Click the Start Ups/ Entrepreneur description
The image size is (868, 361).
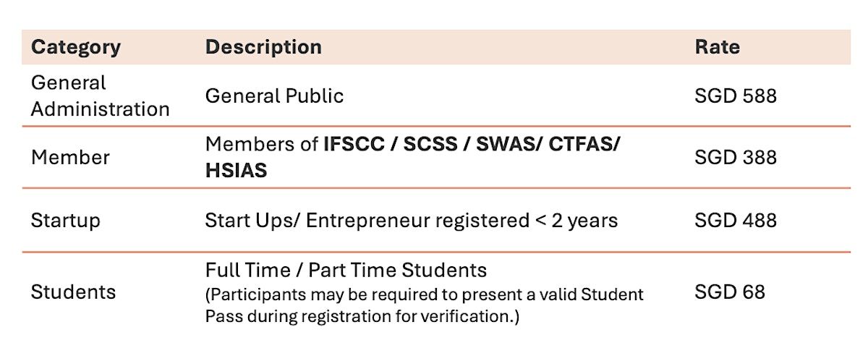tap(411, 220)
